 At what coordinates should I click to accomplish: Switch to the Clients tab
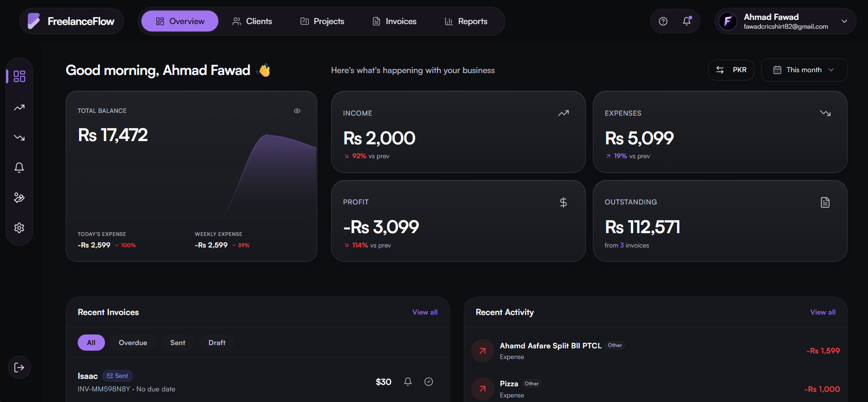[252, 21]
